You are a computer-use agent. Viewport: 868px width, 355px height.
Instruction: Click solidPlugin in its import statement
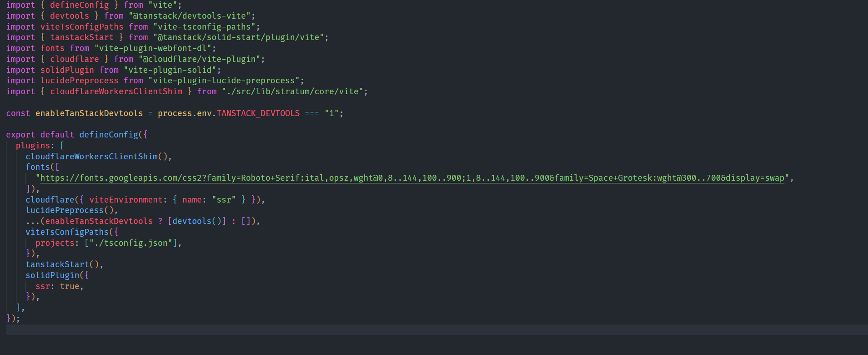click(67, 70)
